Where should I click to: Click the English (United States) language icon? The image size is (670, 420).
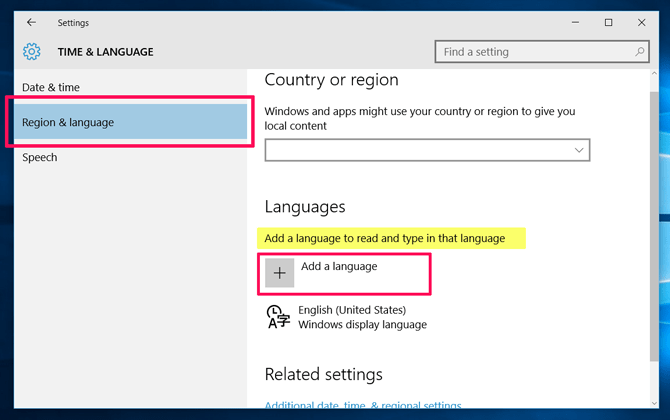[x=278, y=317]
